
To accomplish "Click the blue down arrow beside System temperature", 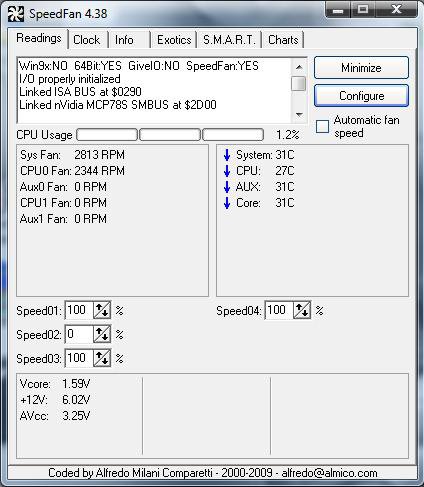I will tap(227, 155).
